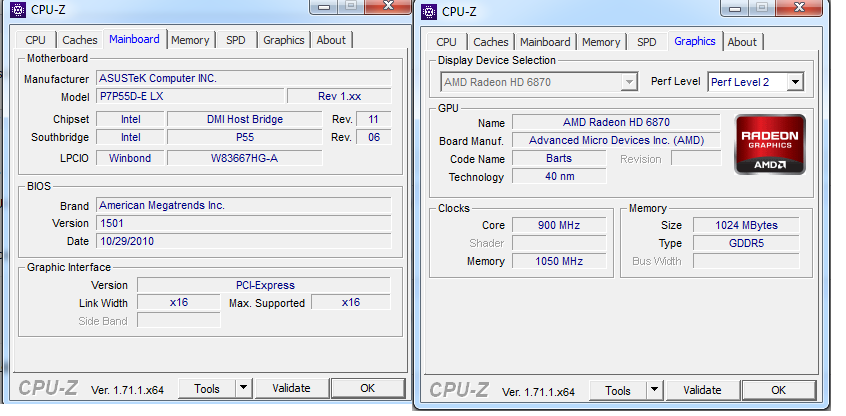846x416 pixels.
Task: Click CPU-Z app icon in right window title bar
Action: [x=429, y=11]
